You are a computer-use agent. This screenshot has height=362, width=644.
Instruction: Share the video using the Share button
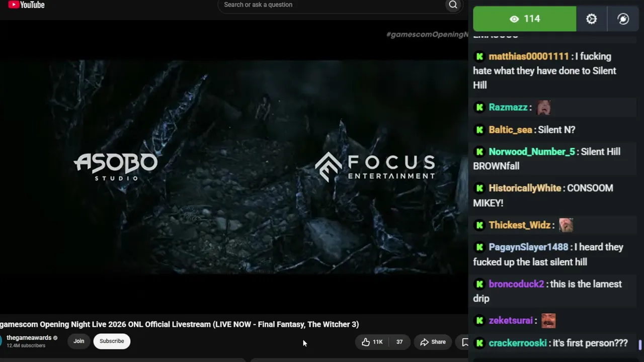click(433, 342)
